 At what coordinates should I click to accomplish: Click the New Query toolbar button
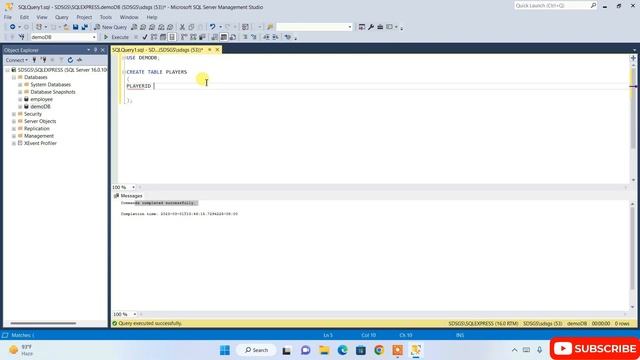click(111, 27)
